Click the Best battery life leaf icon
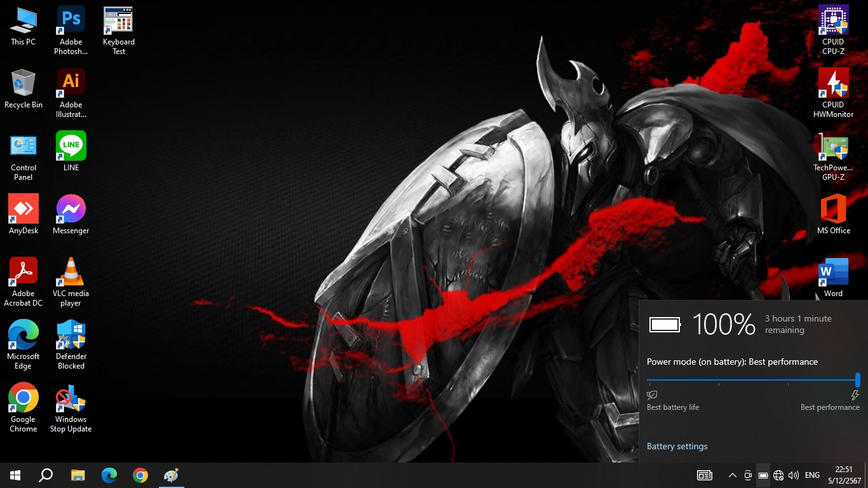Viewport: 868px width, 488px height. tap(652, 395)
